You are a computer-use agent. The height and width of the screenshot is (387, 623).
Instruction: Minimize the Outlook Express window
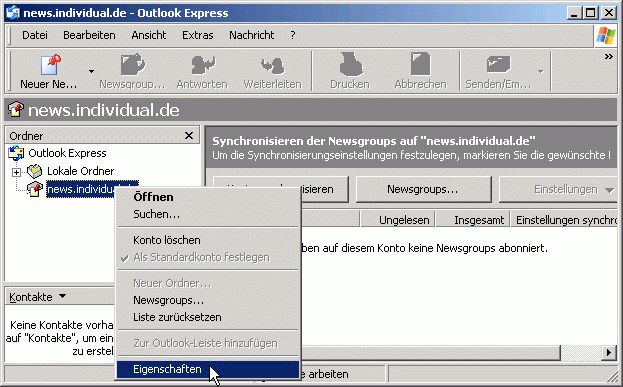574,13
